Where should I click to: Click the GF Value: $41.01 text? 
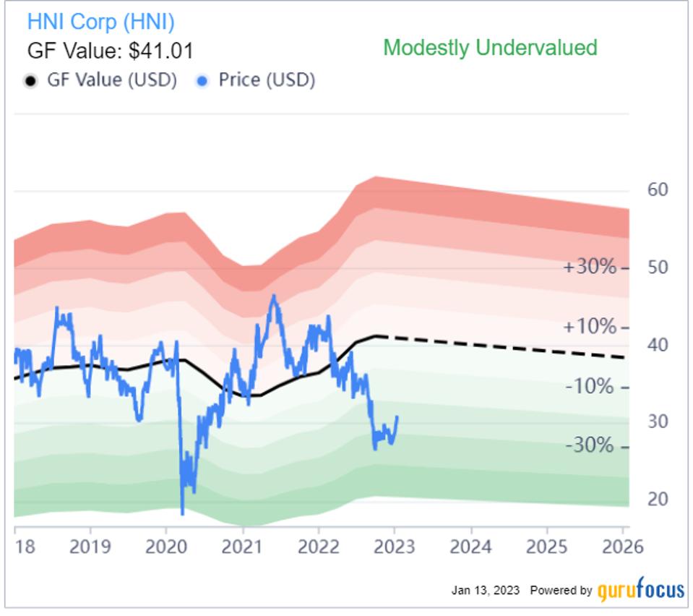click(x=111, y=51)
